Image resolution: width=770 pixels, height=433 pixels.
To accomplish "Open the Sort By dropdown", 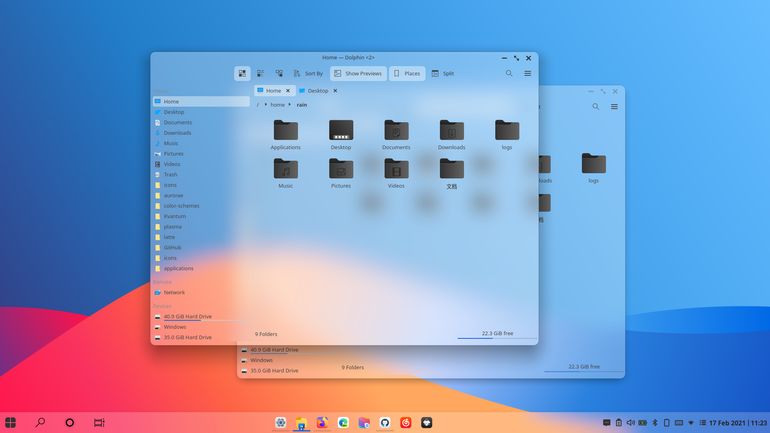I will (308, 74).
